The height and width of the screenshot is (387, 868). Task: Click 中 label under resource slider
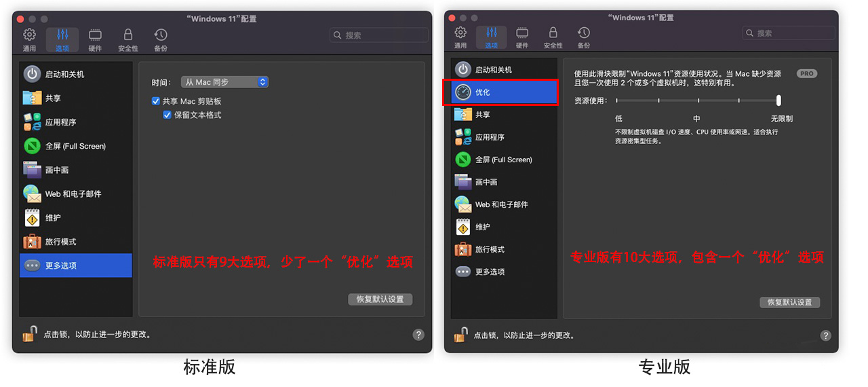(x=696, y=119)
